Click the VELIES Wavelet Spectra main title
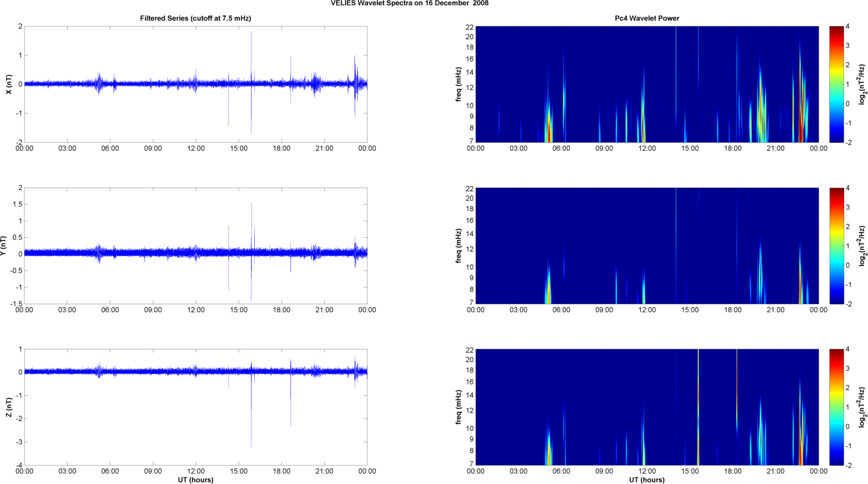This screenshot has width=868, height=484. click(x=410, y=3)
